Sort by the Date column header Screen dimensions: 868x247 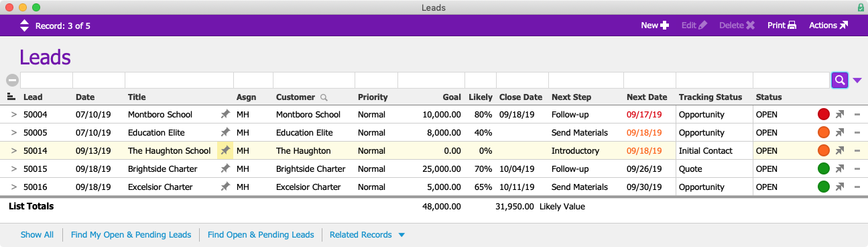pos(85,97)
